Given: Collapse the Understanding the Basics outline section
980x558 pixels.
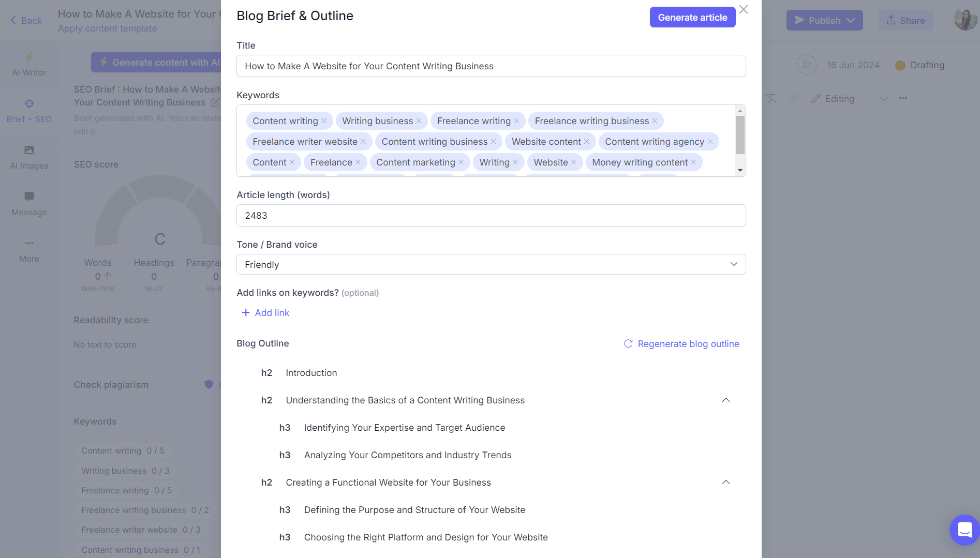Looking at the screenshot, I should [726, 400].
